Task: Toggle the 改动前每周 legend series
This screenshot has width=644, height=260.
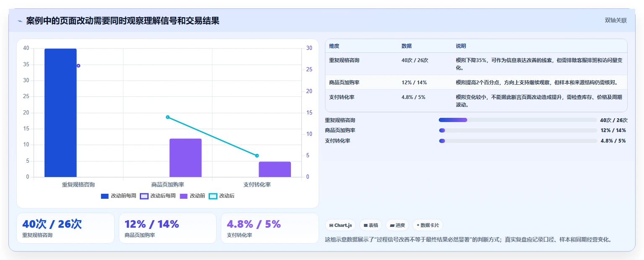Action: coord(118,196)
